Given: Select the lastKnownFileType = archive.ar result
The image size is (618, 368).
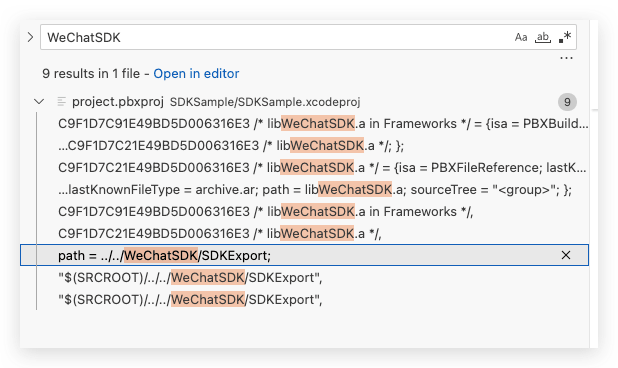Looking at the screenshot, I should (313, 190).
